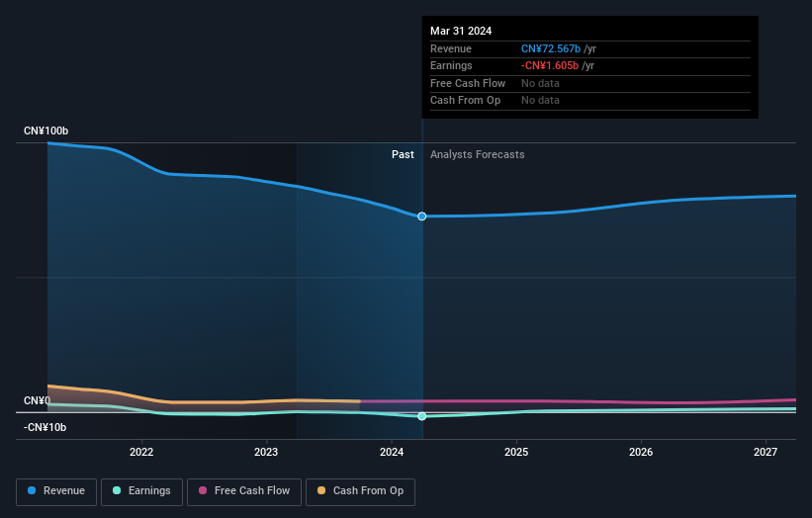Click the CN¥0 y-axis label
The height and width of the screenshot is (518, 812).
(38, 400)
